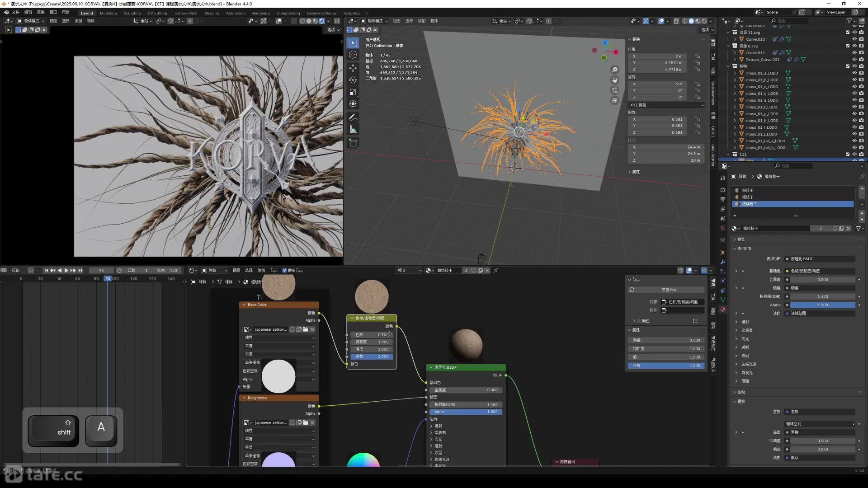Toggle auto keying record button
Image resolution: width=868 pixels, height=488 pixels.
[x=31, y=270]
